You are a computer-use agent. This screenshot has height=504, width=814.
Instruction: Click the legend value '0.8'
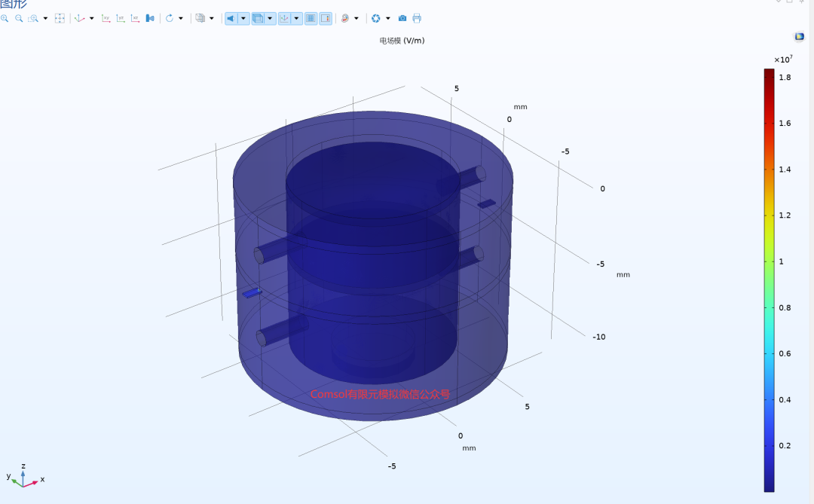[785, 307]
